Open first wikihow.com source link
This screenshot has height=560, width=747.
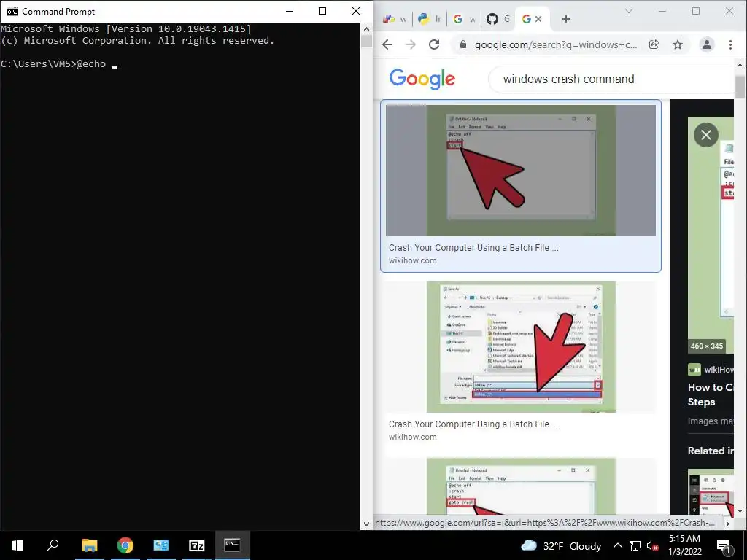click(413, 260)
